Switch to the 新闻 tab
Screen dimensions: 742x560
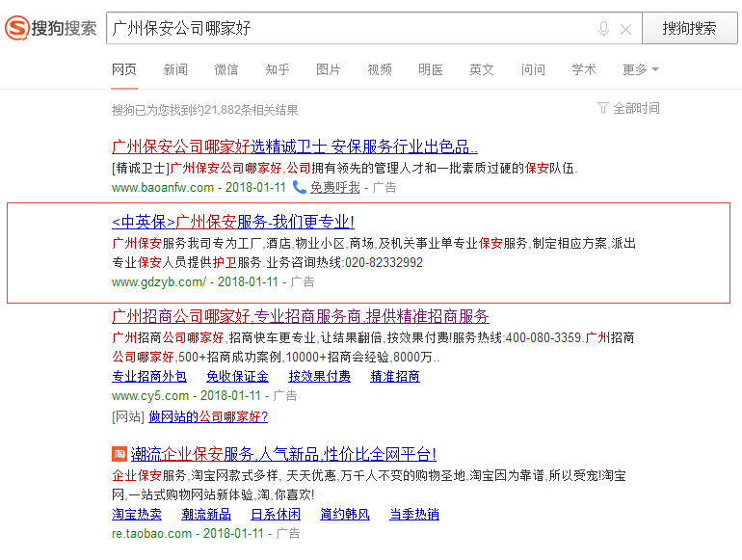pyautogui.click(x=175, y=69)
